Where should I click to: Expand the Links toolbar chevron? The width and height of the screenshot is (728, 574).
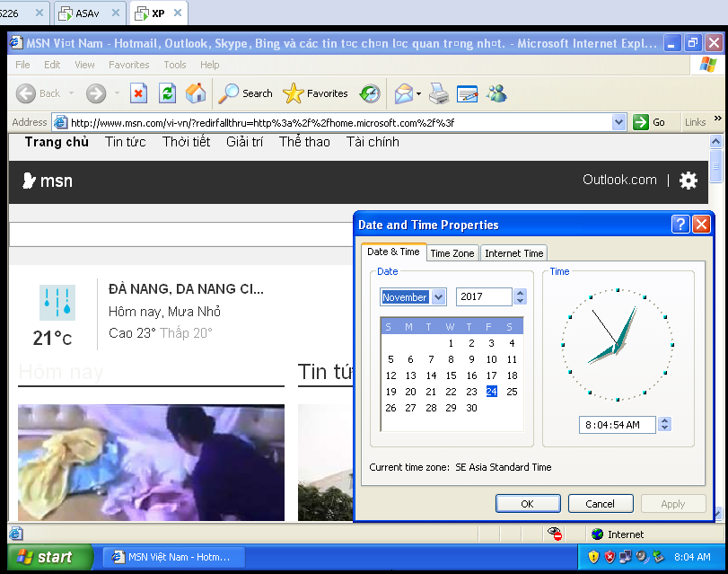pos(718,118)
